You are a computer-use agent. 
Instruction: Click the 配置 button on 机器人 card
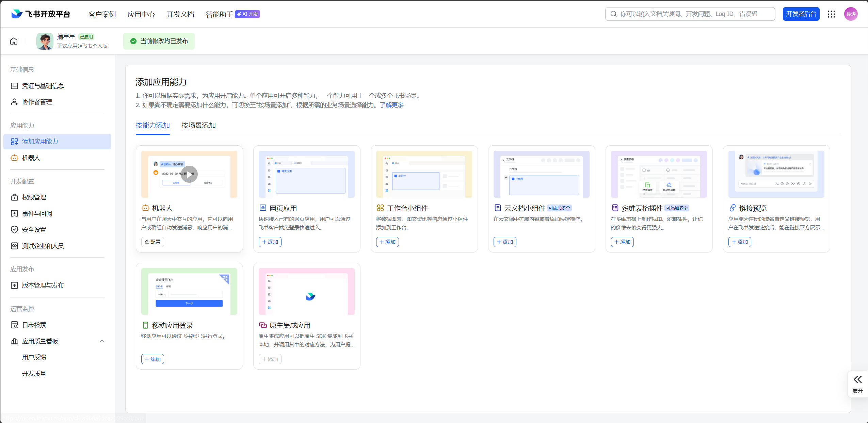152,242
